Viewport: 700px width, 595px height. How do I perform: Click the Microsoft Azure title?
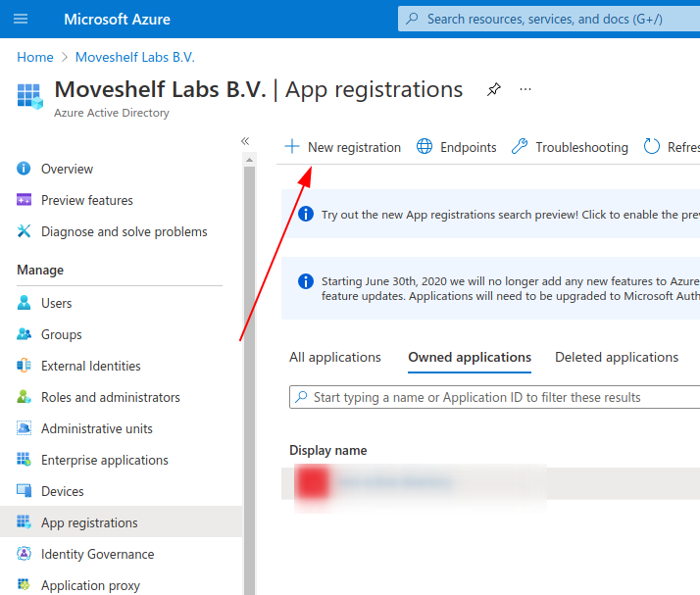[x=117, y=20]
